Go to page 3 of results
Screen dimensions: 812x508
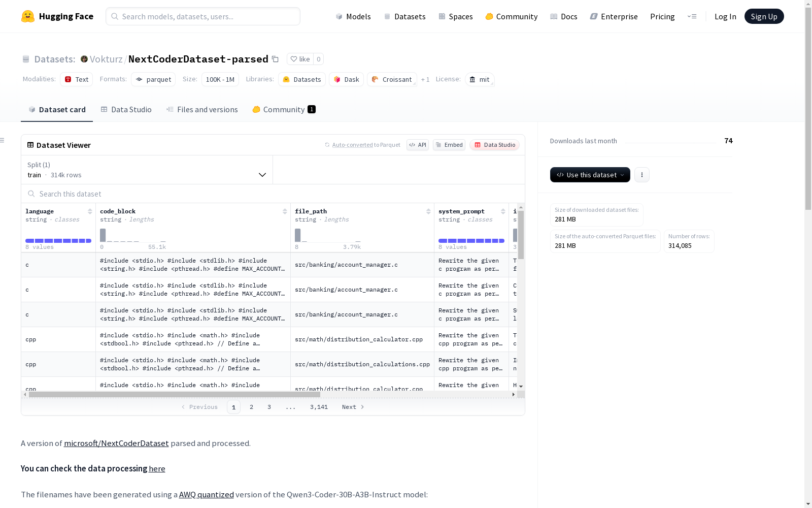269,407
